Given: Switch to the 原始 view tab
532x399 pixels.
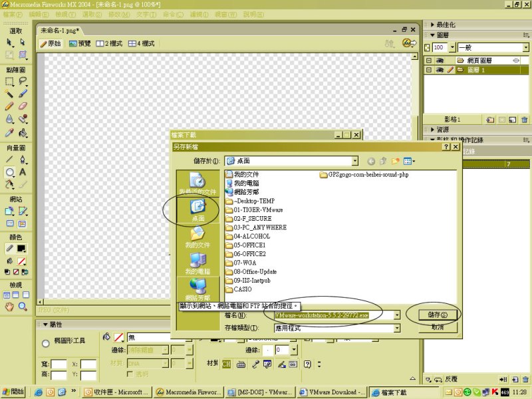Looking at the screenshot, I should click(x=51, y=43).
